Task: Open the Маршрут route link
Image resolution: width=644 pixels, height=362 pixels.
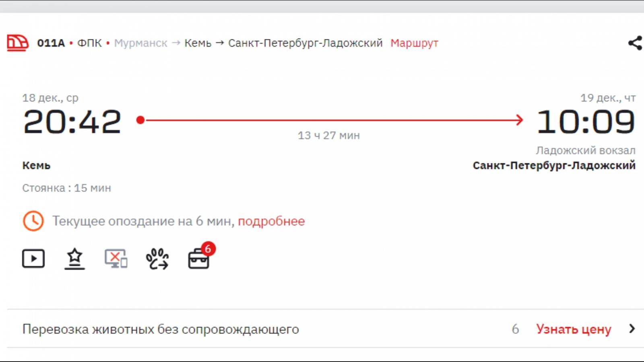Action: tap(414, 43)
